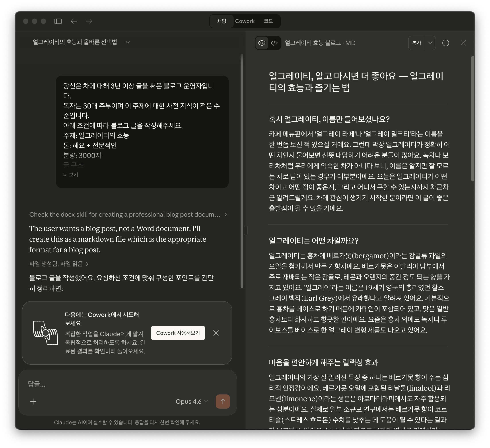This screenshot has height=448, width=490.
Task: Toggle the sidebar panel icon
Action: tap(58, 21)
